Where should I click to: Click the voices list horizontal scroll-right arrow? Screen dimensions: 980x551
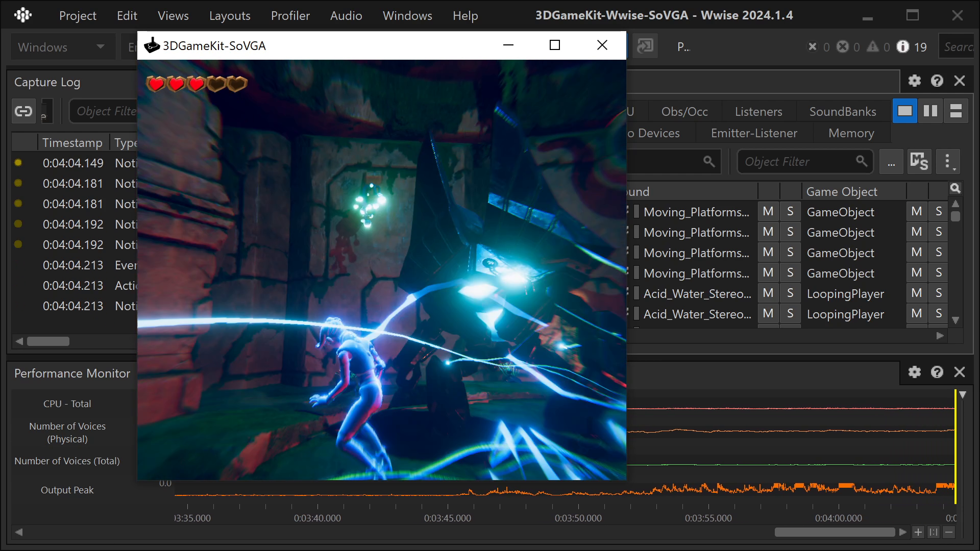pyautogui.click(x=940, y=336)
